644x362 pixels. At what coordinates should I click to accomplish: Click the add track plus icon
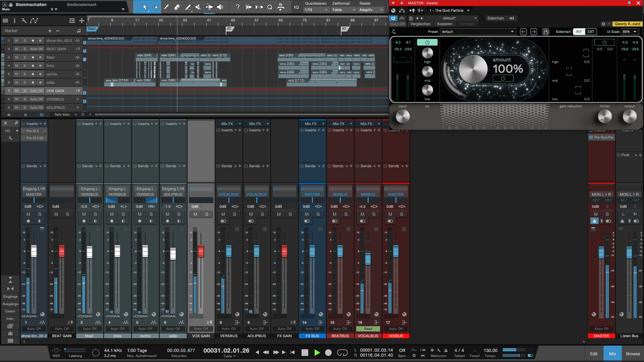[x=82, y=21]
